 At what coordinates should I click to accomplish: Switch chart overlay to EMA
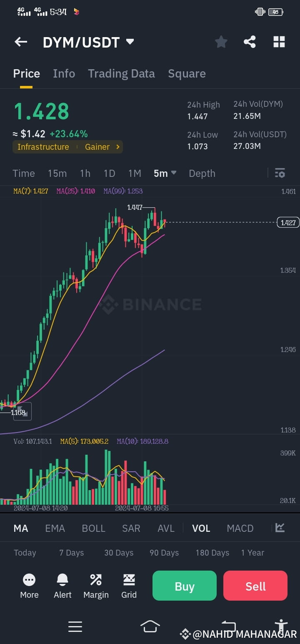(55, 528)
